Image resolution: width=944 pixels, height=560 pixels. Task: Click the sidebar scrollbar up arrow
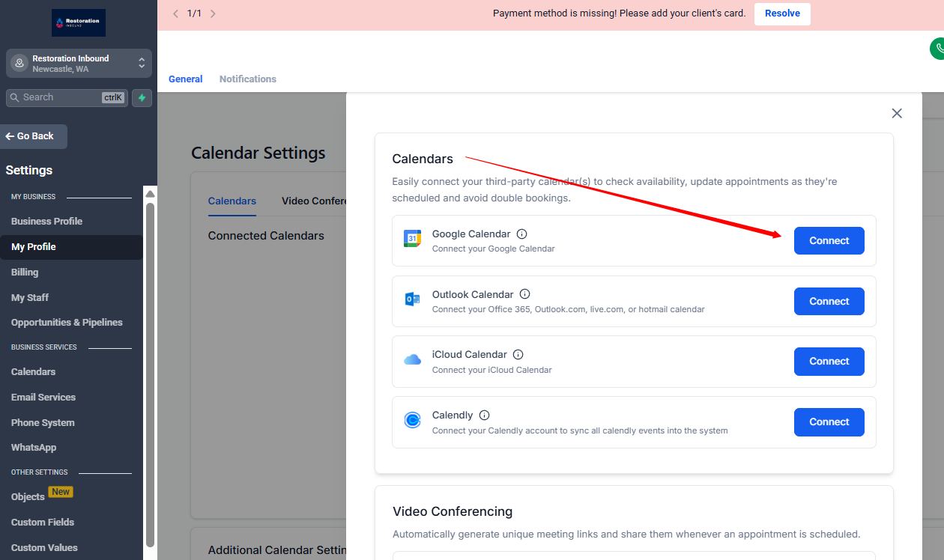(x=150, y=194)
